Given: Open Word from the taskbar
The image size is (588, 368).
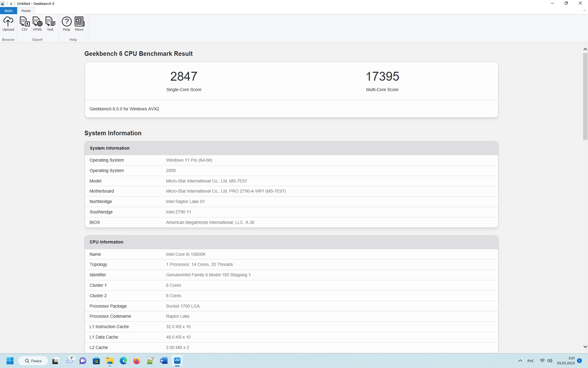Looking at the screenshot, I should click(x=164, y=361).
